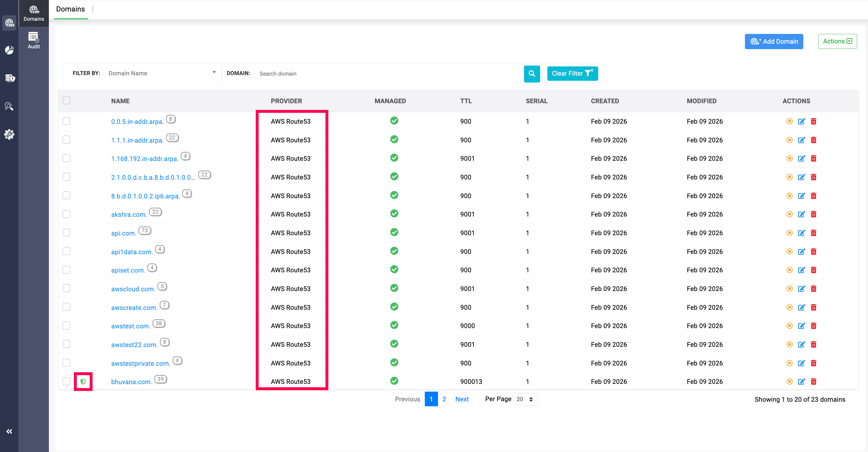The image size is (868, 452).
Task: Go to page 2 using Next link
Action: (x=462, y=399)
